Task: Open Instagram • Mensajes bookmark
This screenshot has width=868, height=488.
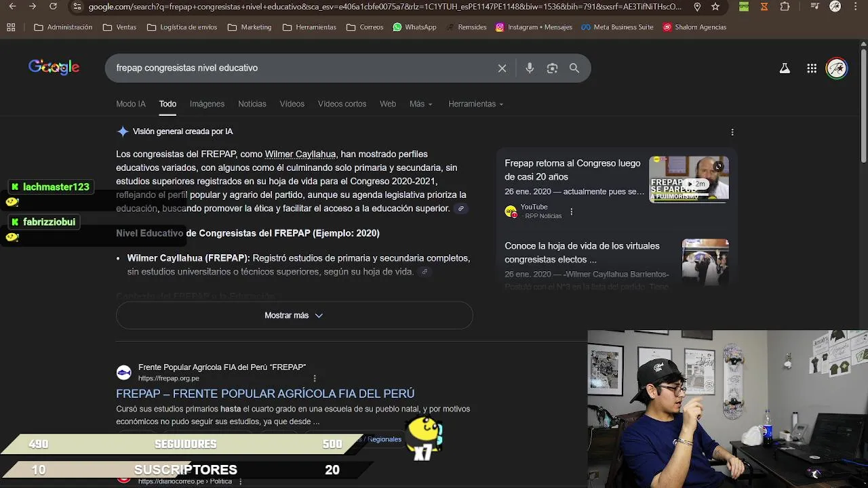Action: click(534, 27)
